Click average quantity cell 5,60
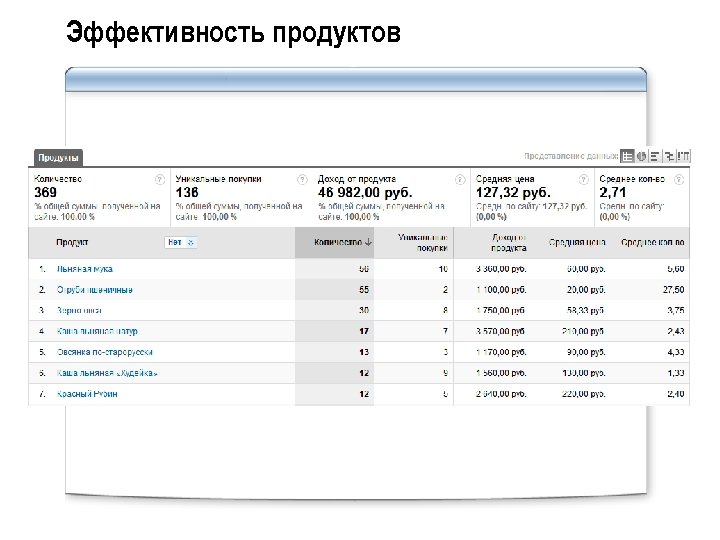The image size is (720, 540). 676,269
